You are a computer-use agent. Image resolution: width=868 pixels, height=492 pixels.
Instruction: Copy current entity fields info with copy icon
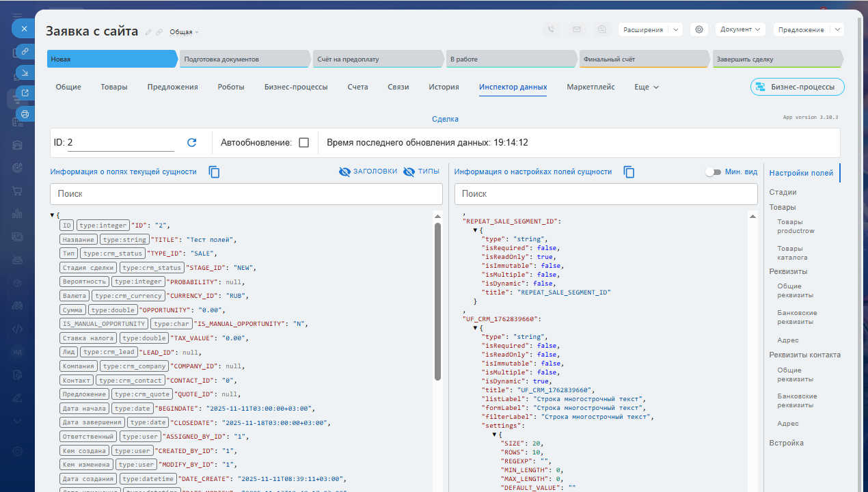click(214, 172)
